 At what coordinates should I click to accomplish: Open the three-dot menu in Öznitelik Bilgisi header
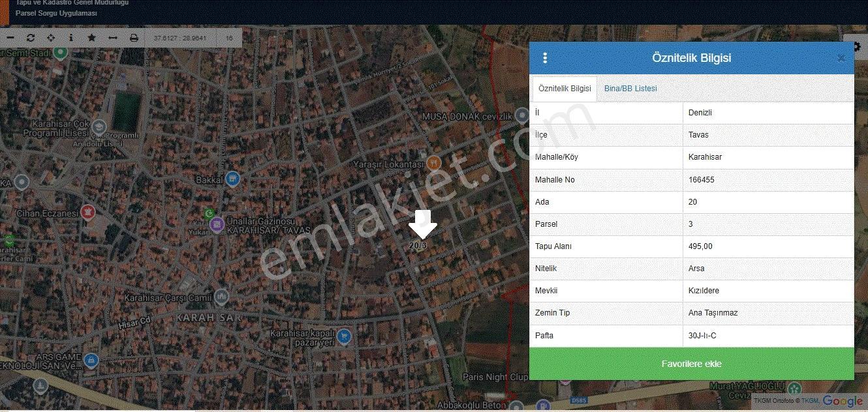point(545,58)
